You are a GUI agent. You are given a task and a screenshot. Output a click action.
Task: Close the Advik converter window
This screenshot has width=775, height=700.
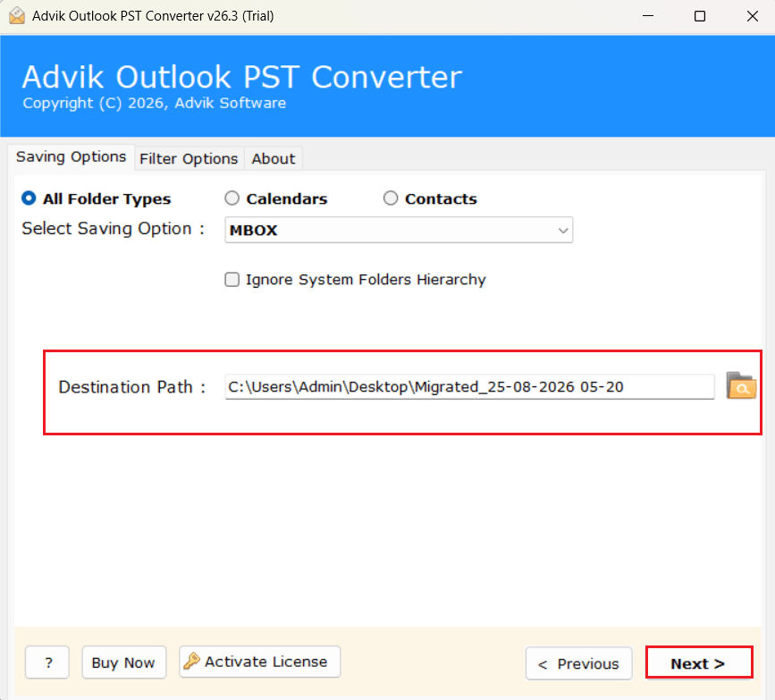(x=753, y=16)
